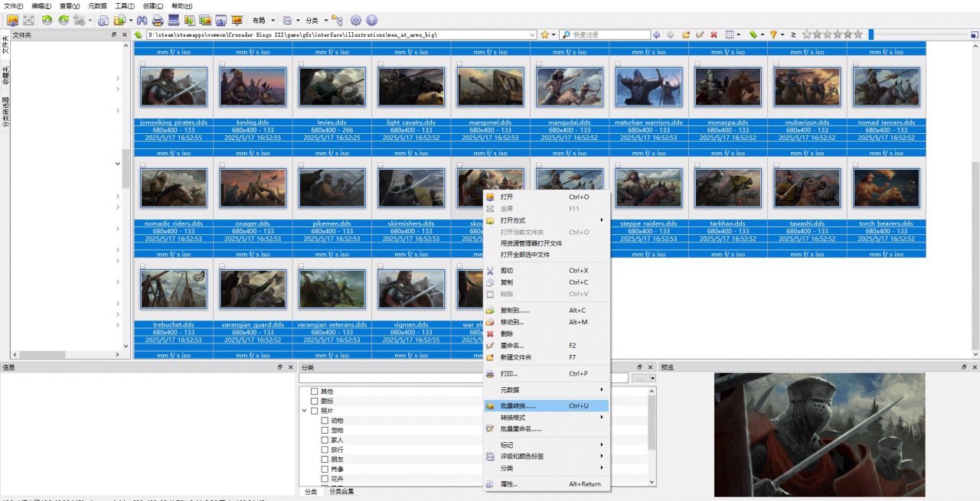Collapse the 照片 category tree node

click(x=305, y=411)
